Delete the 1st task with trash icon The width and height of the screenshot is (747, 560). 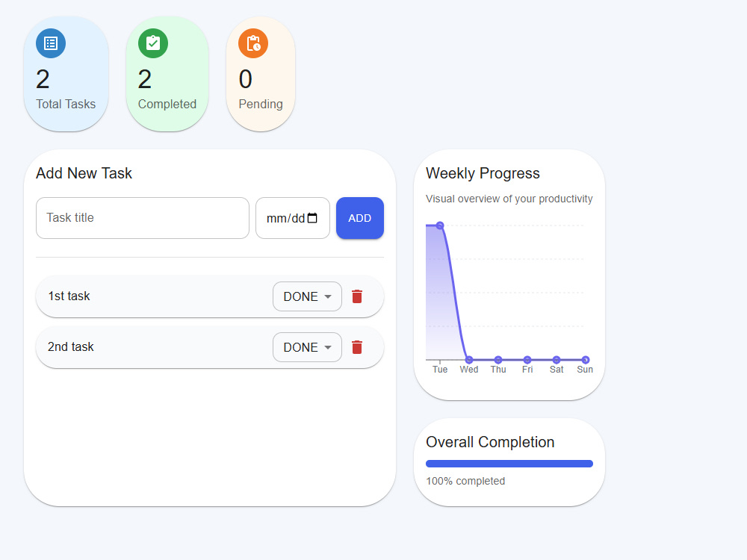[357, 296]
